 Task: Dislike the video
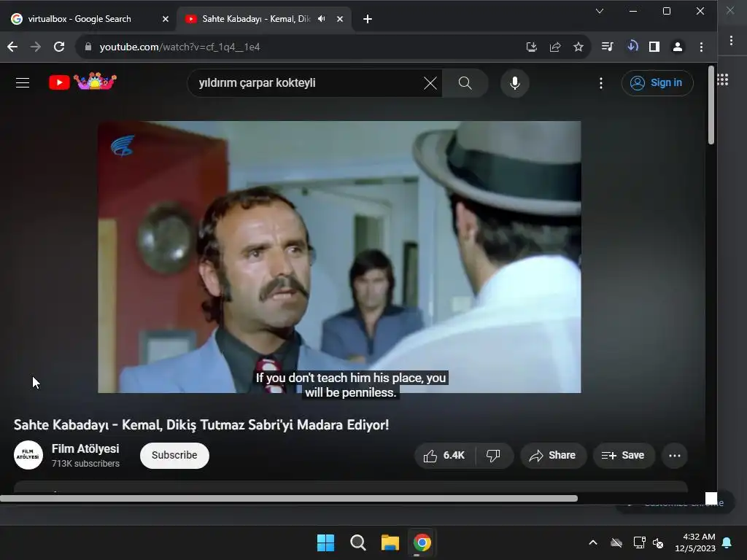[x=494, y=456]
